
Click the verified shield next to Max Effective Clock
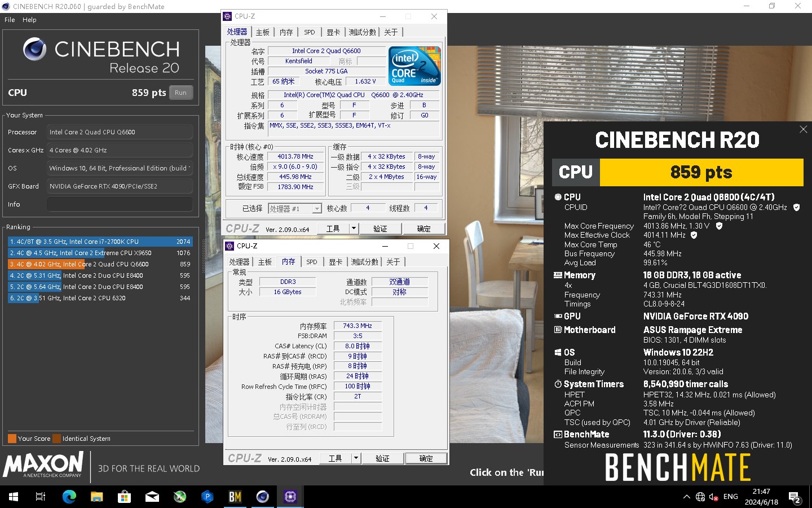(x=694, y=235)
